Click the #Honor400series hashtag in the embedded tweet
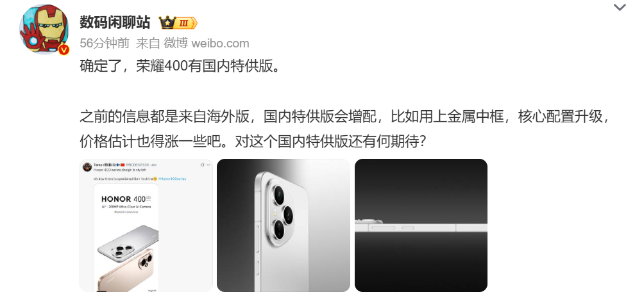 (x=172, y=179)
